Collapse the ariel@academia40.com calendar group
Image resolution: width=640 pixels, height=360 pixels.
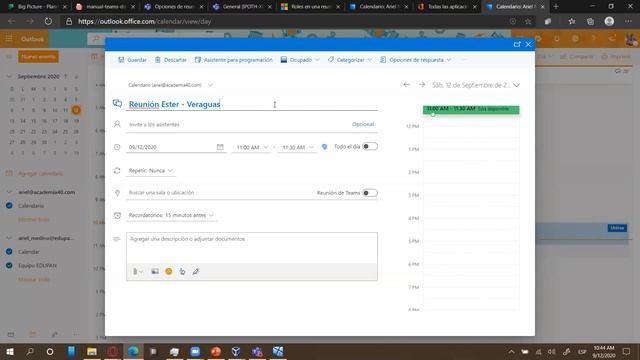coord(9,192)
